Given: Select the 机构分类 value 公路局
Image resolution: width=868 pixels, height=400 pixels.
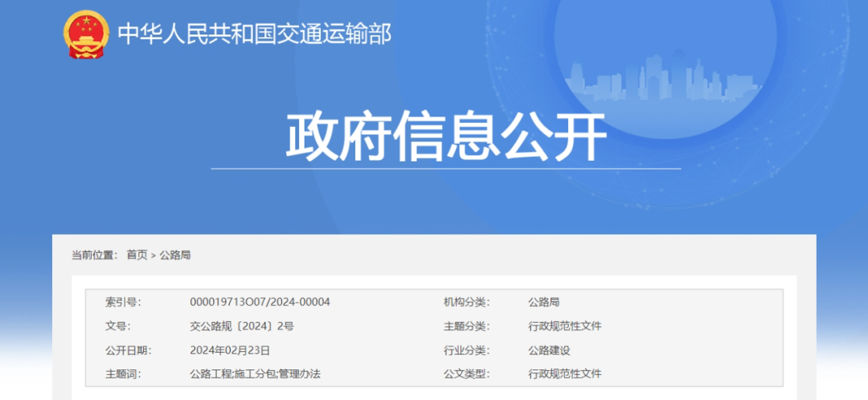Looking at the screenshot, I should pos(543,302).
